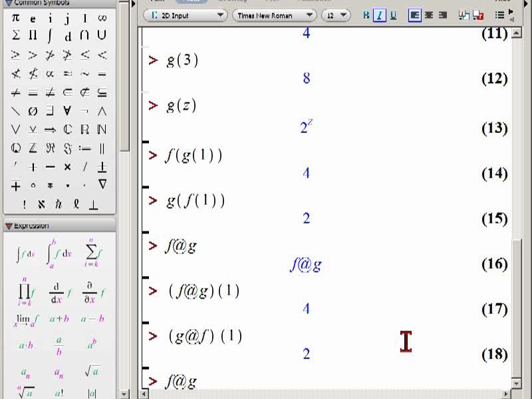The image size is (532, 399).
Task: Insert the square root expression template
Action: (x=92, y=371)
